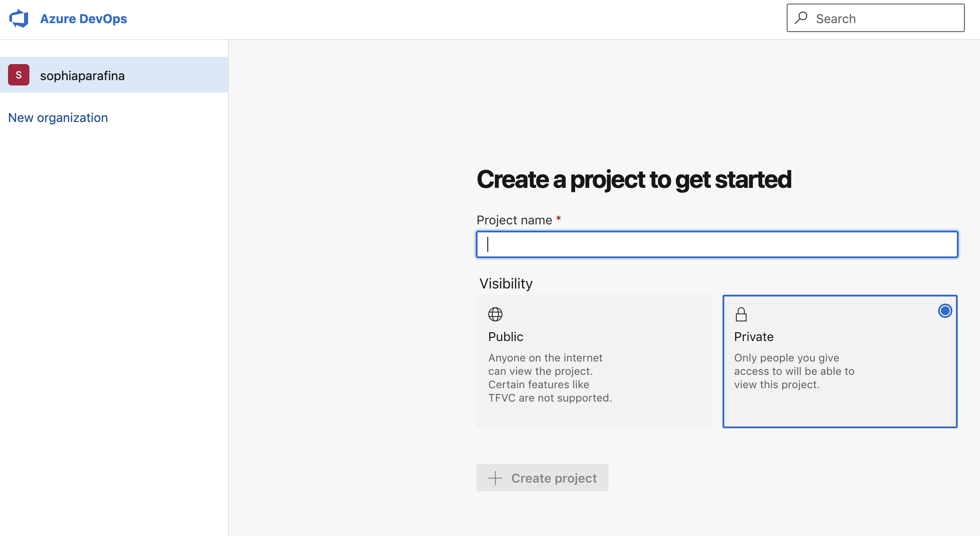Click the search magnifier icon
This screenshot has height=536, width=980.
click(x=801, y=18)
